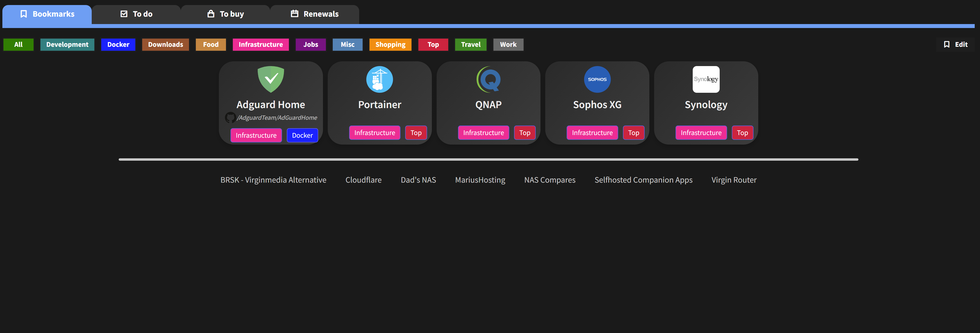The width and height of the screenshot is (980, 333).
Task: Select the Shopping category filter
Action: coord(390,44)
